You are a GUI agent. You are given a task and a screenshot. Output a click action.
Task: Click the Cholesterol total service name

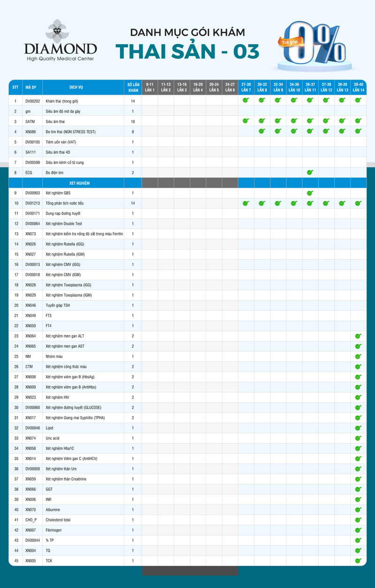tap(59, 520)
